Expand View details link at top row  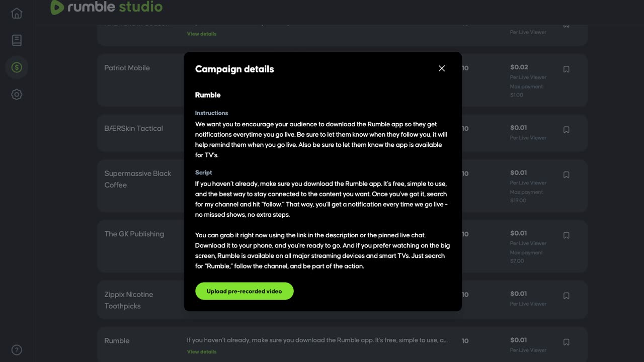pos(202,34)
